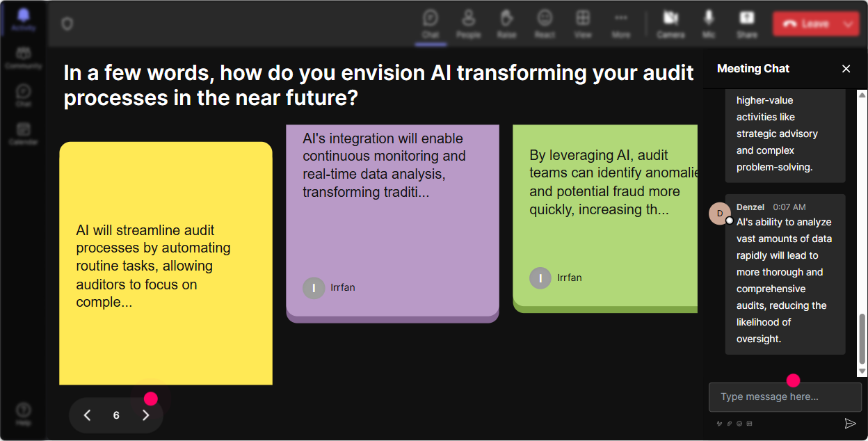The image size is (868, 441).
Task: Click Irrfan's avatar on the purple note
Action: 314,288
